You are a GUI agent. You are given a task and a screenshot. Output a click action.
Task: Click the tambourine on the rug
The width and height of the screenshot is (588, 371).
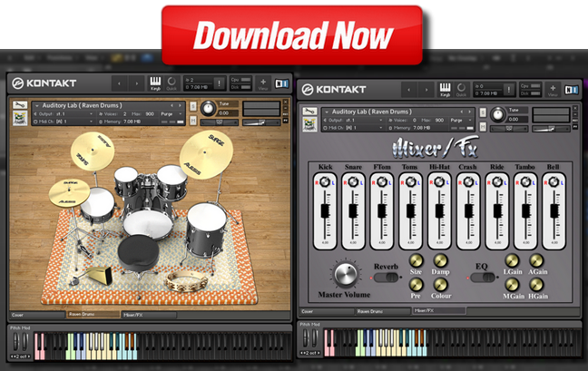(x=186, y=281)
